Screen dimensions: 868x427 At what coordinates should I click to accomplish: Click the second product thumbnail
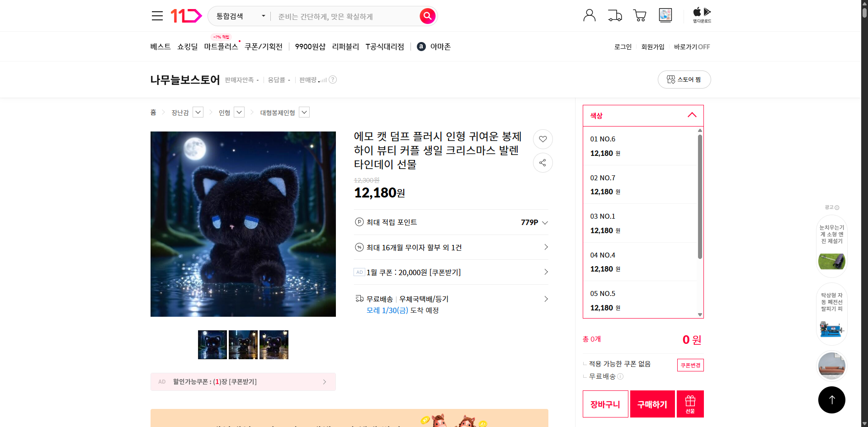[243, 344]
